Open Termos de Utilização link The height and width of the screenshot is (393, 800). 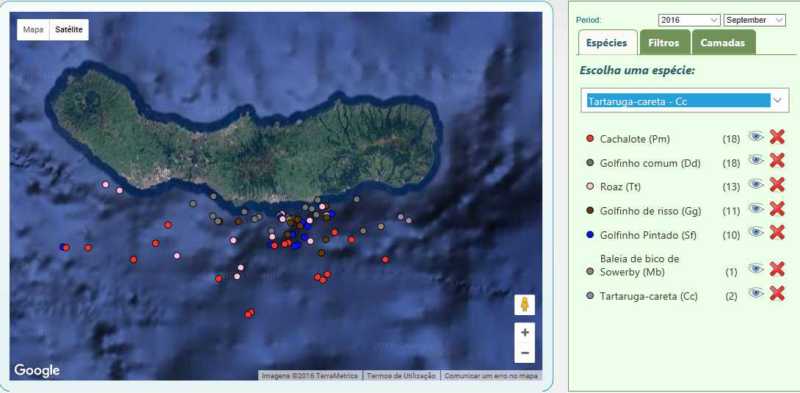[402, 376]
